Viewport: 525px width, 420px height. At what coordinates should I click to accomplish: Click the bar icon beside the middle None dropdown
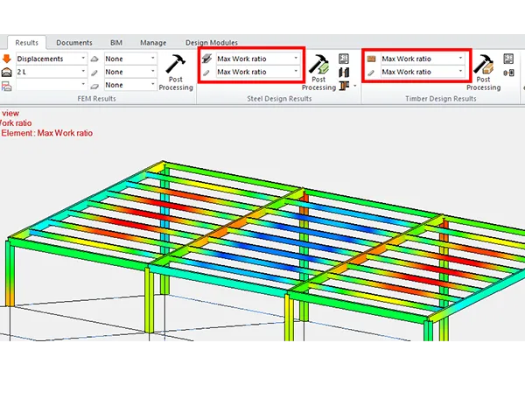coord(94,73)
